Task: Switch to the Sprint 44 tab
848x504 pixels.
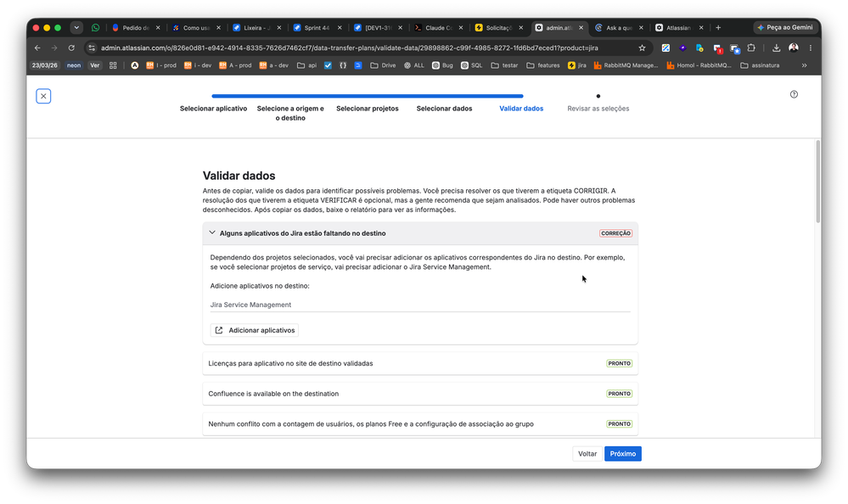Action: click(317, 28)
